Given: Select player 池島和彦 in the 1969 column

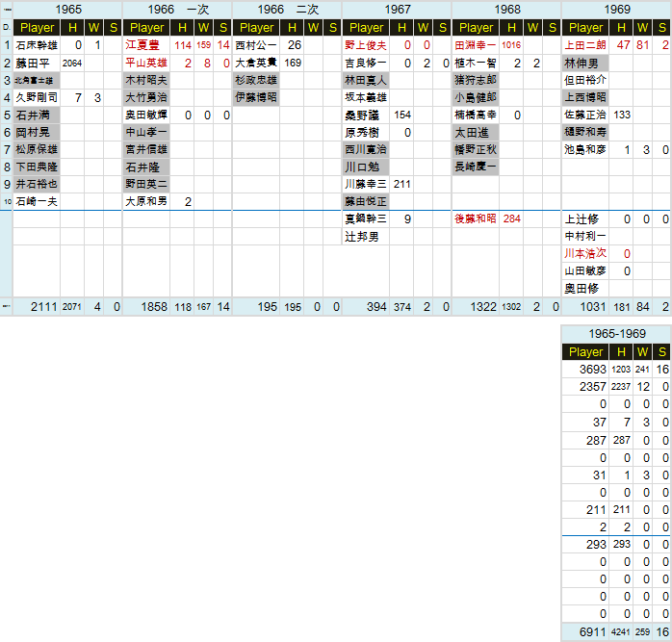Looking at the screenshot, I should (585, 149).
